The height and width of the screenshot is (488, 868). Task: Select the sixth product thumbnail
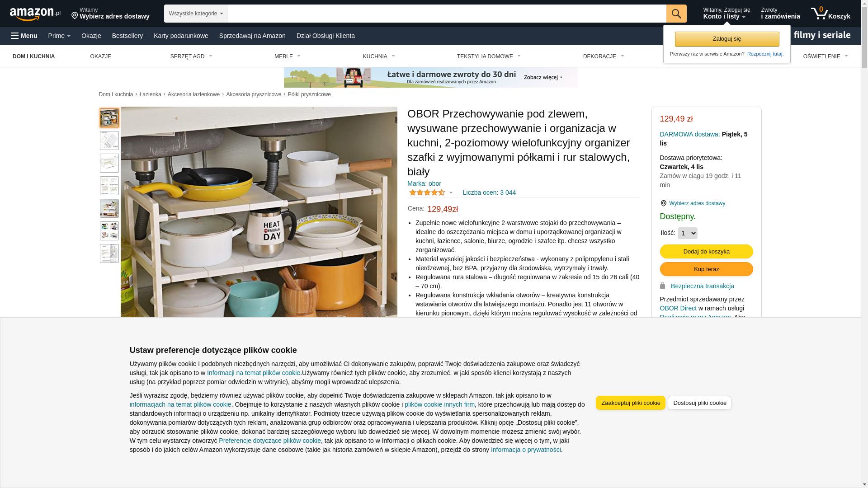click(109, 231)
